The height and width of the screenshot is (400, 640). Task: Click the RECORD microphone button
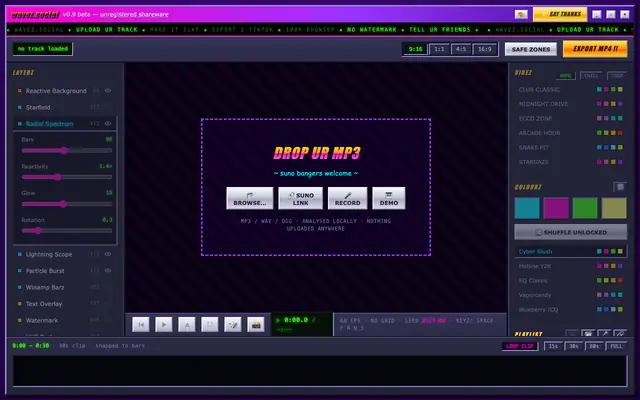click(347, 198)
